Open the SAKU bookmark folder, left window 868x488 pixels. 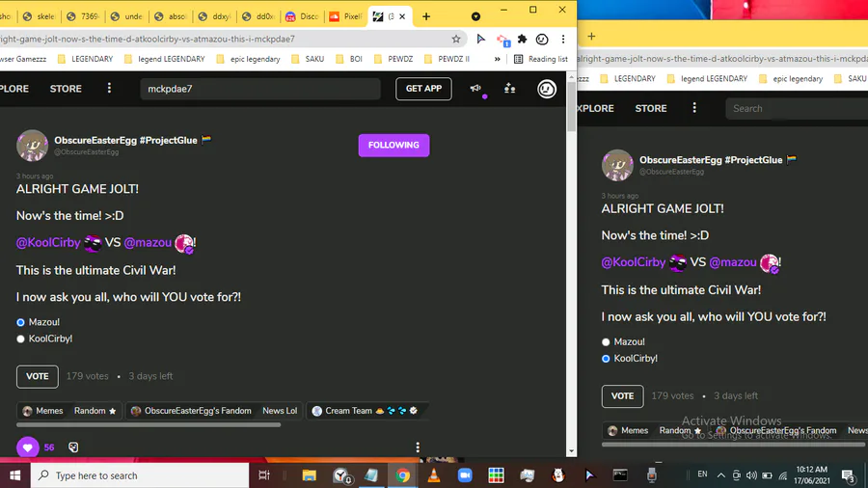308,59
